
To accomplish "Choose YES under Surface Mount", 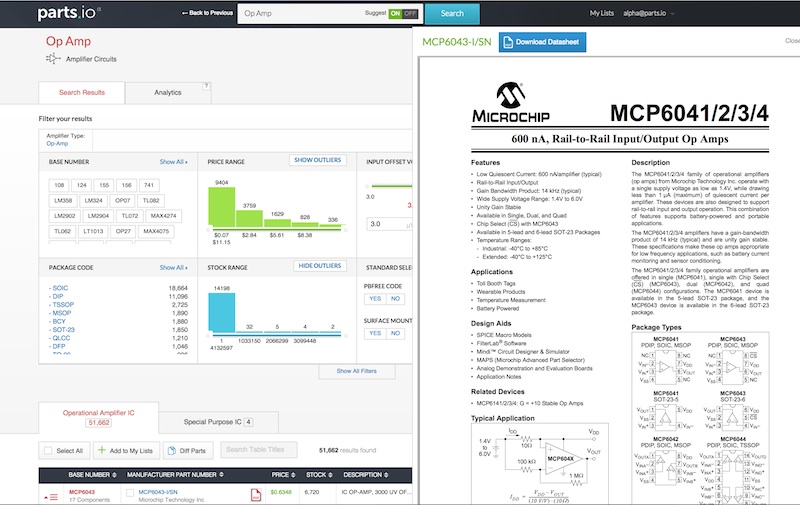I will coord(375,334).
